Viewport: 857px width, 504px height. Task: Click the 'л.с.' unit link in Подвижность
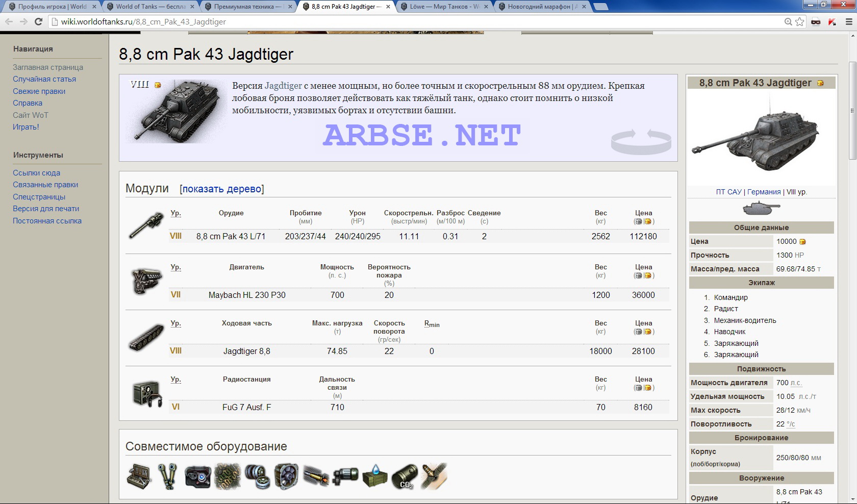[796, 383]
